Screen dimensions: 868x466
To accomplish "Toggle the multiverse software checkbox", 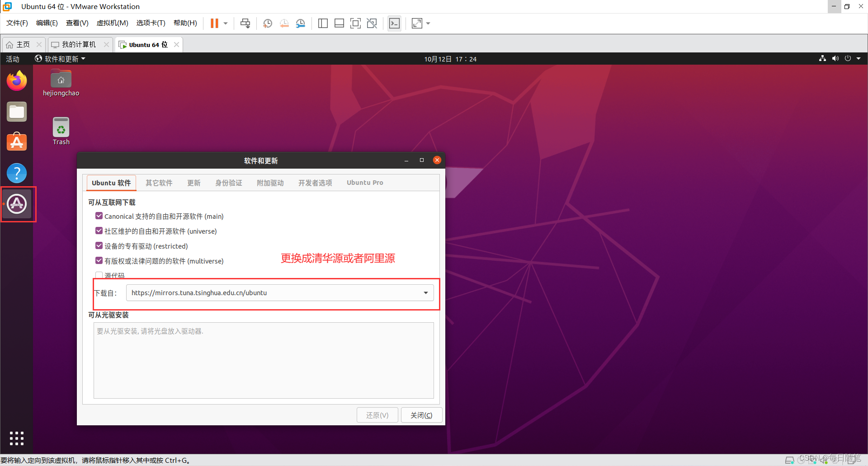I will [x=99, y=261].
